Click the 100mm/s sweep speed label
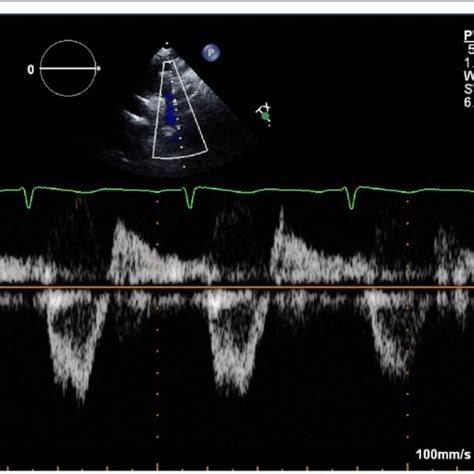Viewport: 474px width, 474px height. pyautogui.click(x=443, y=454)
